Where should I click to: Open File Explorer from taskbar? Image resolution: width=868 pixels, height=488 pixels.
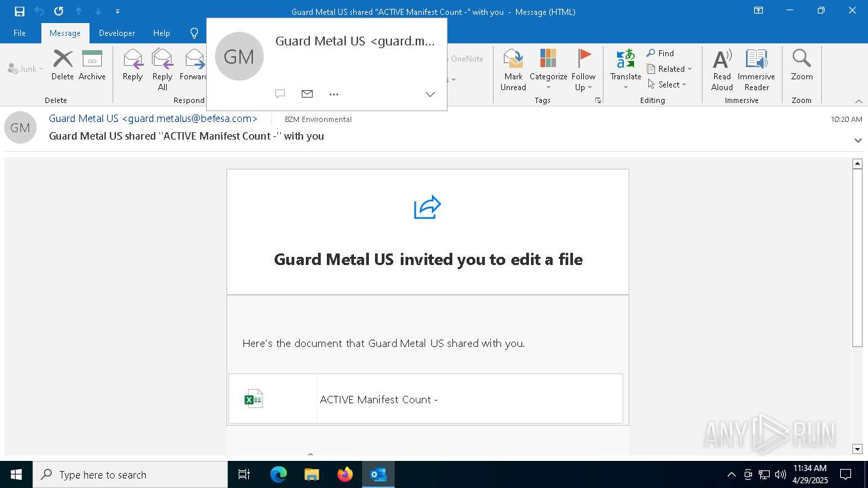pyautogui.click(x=312, y=474)
